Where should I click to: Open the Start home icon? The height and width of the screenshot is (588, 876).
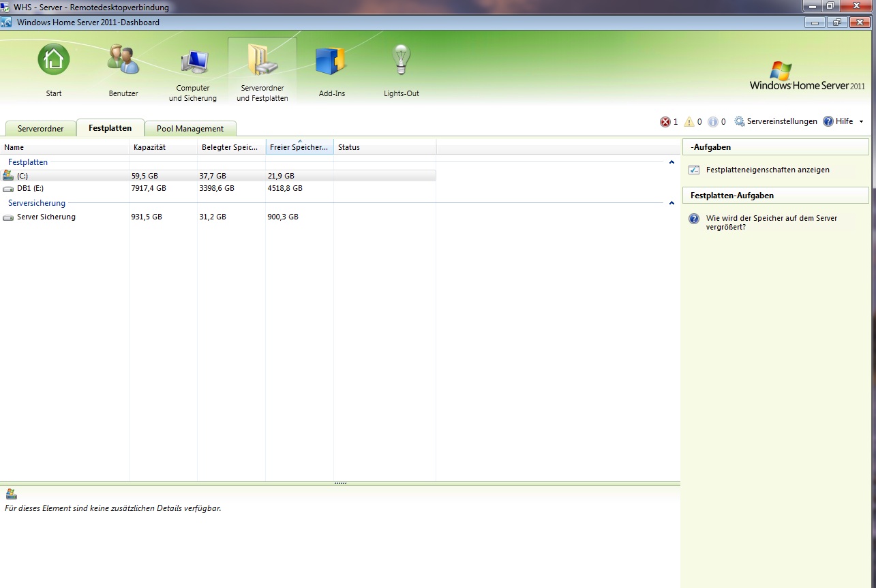(53, 60)
